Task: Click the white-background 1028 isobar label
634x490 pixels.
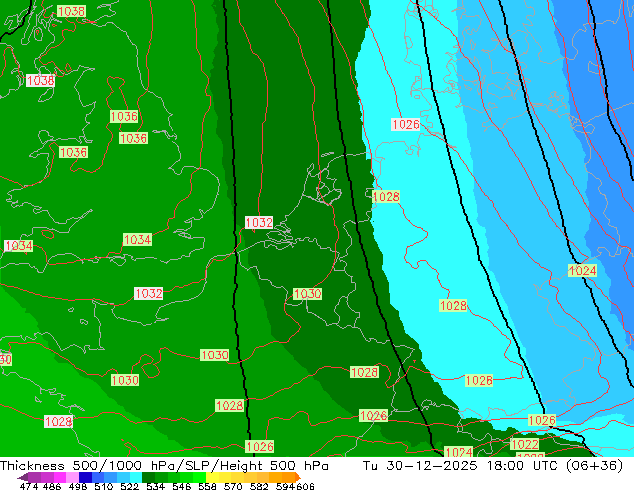Action: tap(58, 422)
